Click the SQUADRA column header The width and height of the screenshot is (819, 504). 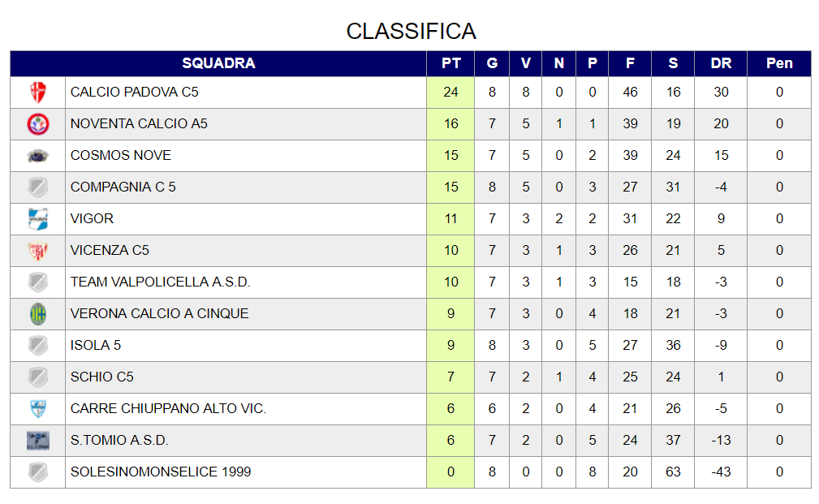[x=218, y=64]
